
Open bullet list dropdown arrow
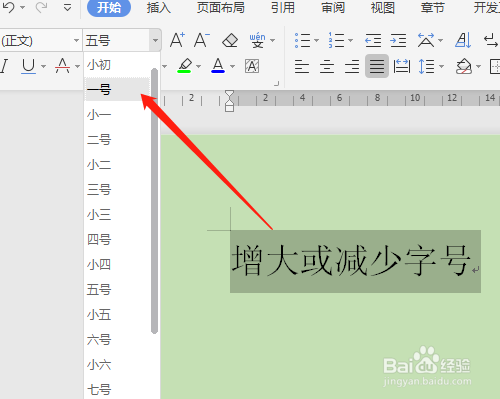[x=316, y=41]
